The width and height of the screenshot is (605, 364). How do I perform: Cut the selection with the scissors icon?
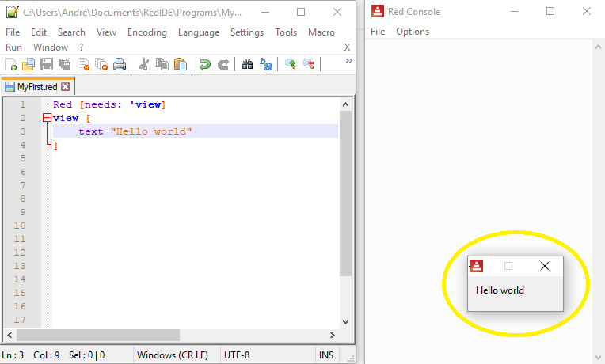tap(144, 64)
